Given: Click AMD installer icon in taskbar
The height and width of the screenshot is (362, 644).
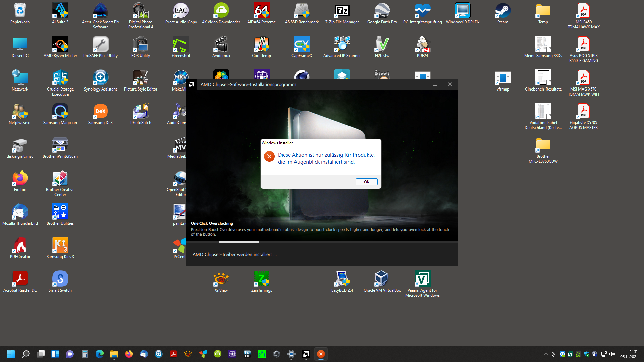Looking at the screenshot, I should click(x=306, y=354).
